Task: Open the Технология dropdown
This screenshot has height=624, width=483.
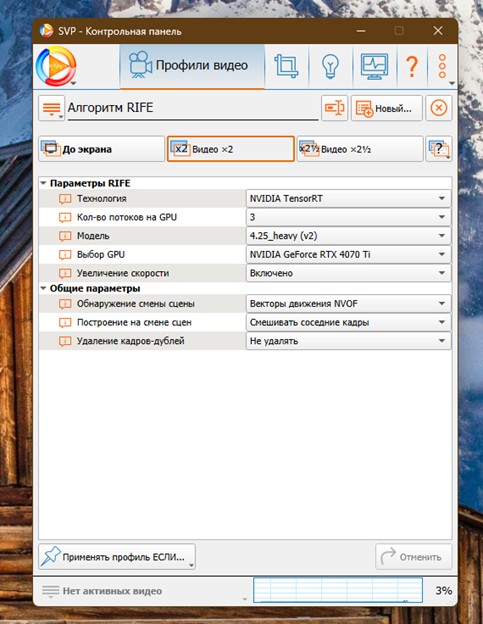Action: pyautogui.click(x=349, y=198)
